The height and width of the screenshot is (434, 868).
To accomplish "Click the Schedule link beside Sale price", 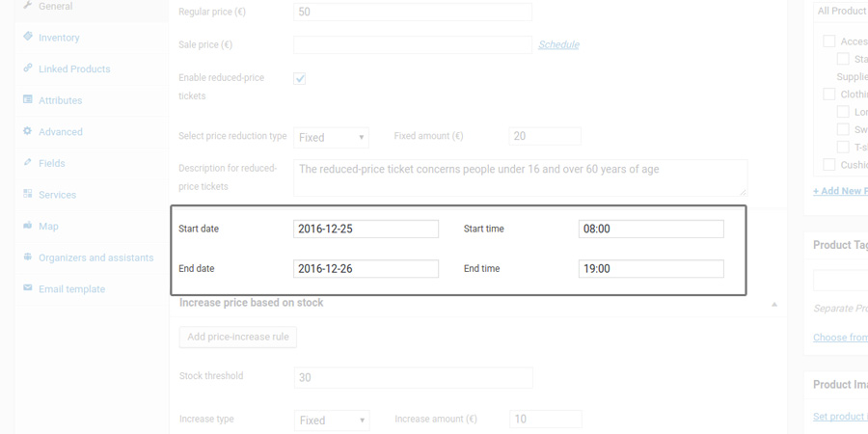I will click(x=558, y=44).
